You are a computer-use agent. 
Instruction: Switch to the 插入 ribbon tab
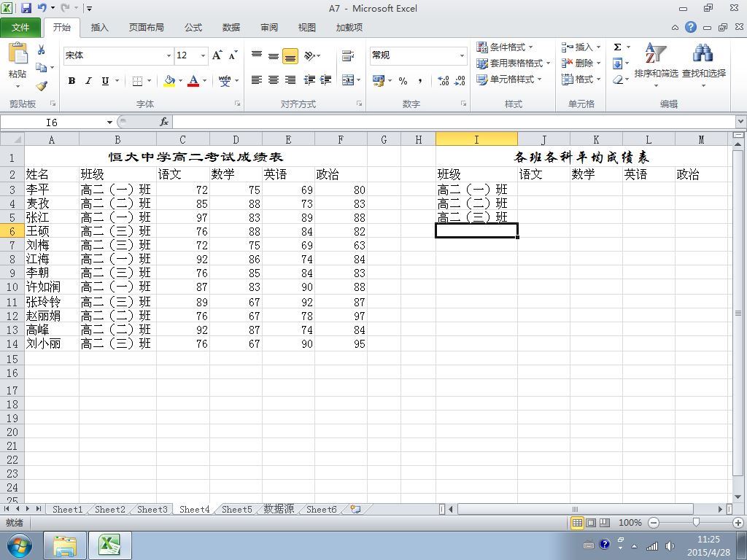(99, 28)
